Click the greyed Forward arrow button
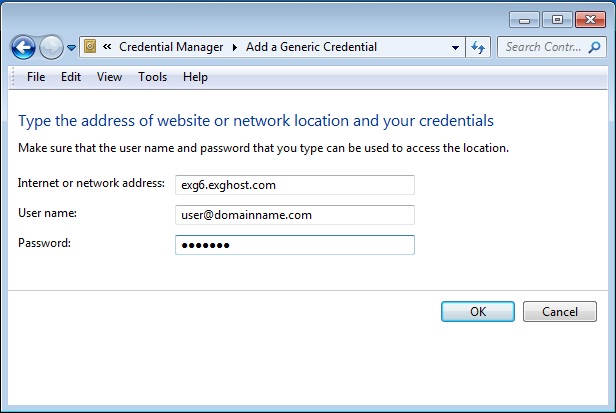Screen dimensions: 616x413 pos(51,48)
